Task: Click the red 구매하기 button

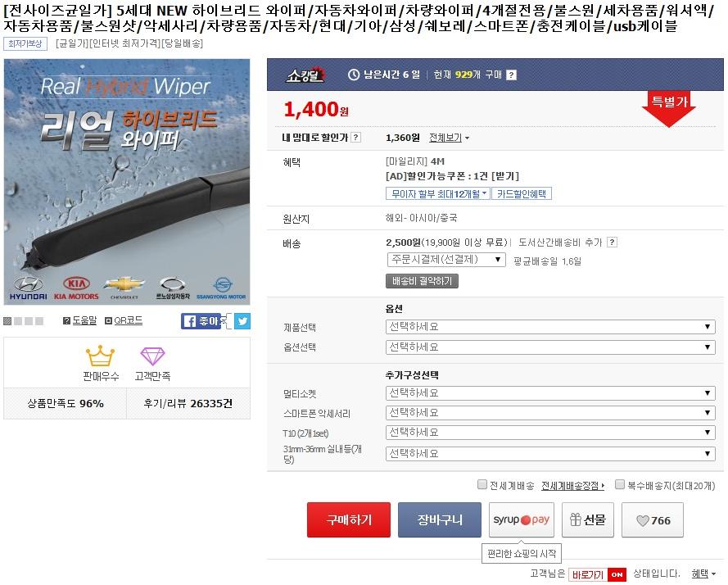Action: click(x=349, y=520)
